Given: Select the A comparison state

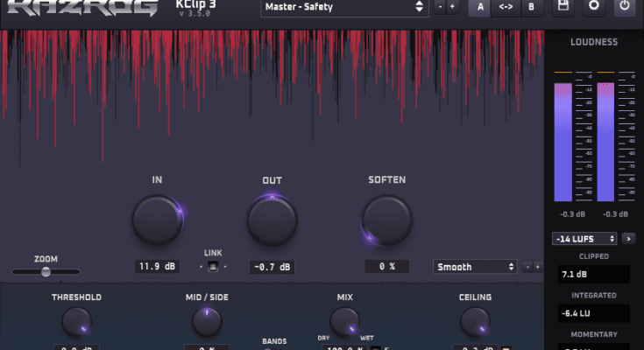Looking at the screenshot, I should tap(480, 7).
